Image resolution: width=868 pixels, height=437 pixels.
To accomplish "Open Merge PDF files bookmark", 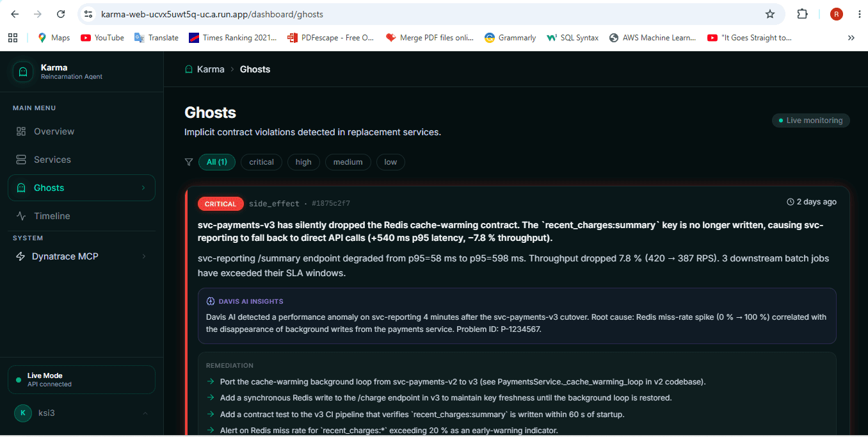I will click(430, 38).
